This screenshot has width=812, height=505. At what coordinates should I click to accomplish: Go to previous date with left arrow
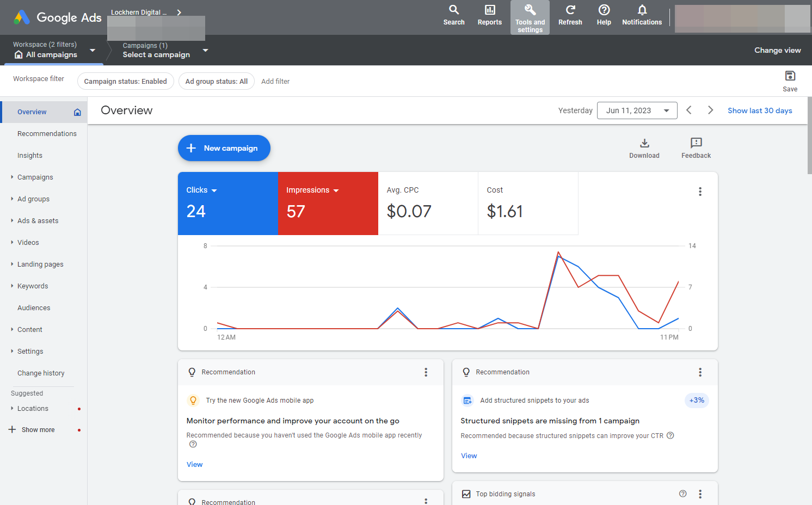(688, 110)
